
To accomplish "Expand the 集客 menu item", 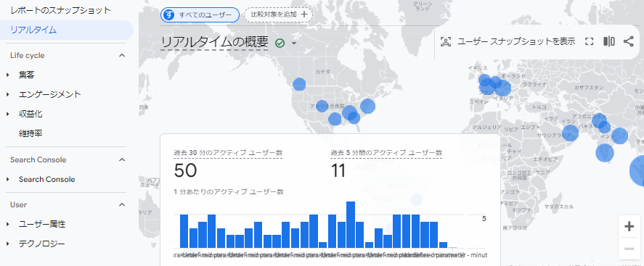I will [8, 75].
